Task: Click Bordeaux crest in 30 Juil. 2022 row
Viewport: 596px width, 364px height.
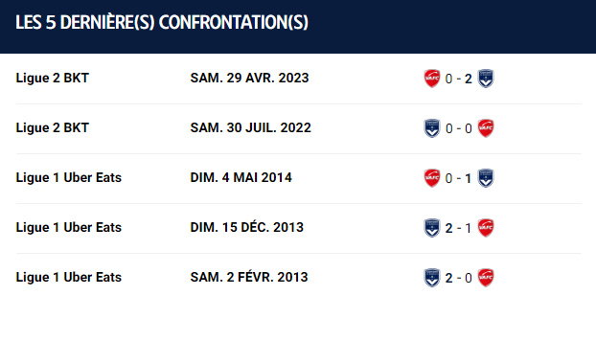Action: coord(432,128)
